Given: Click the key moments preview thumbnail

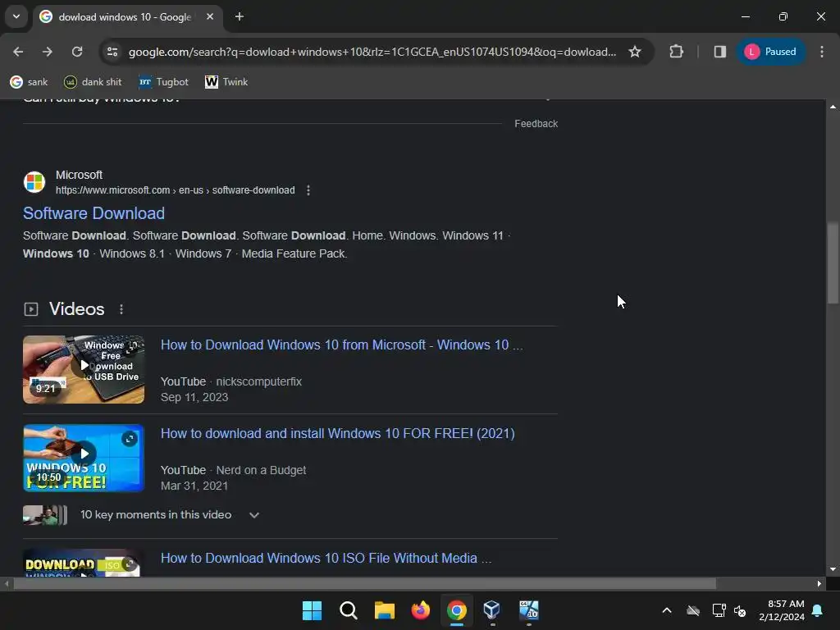Looking at the screenshot, I should (45, 515).
